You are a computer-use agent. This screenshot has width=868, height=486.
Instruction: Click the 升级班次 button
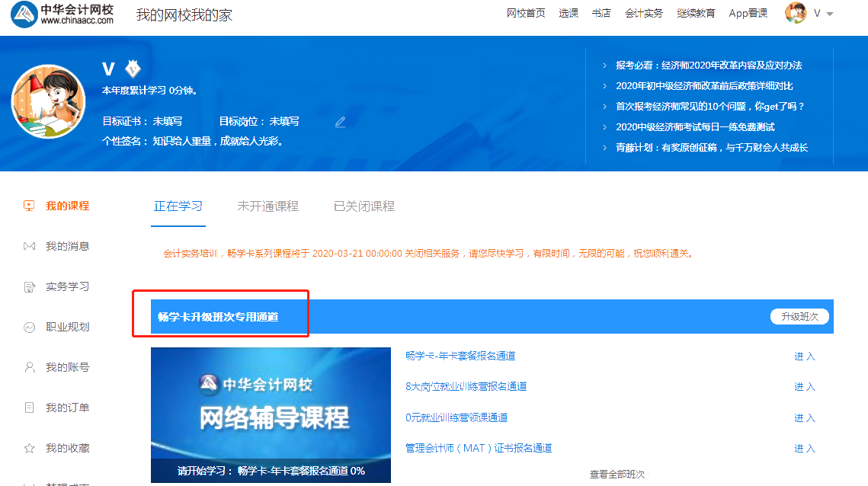tap(799, 317)
